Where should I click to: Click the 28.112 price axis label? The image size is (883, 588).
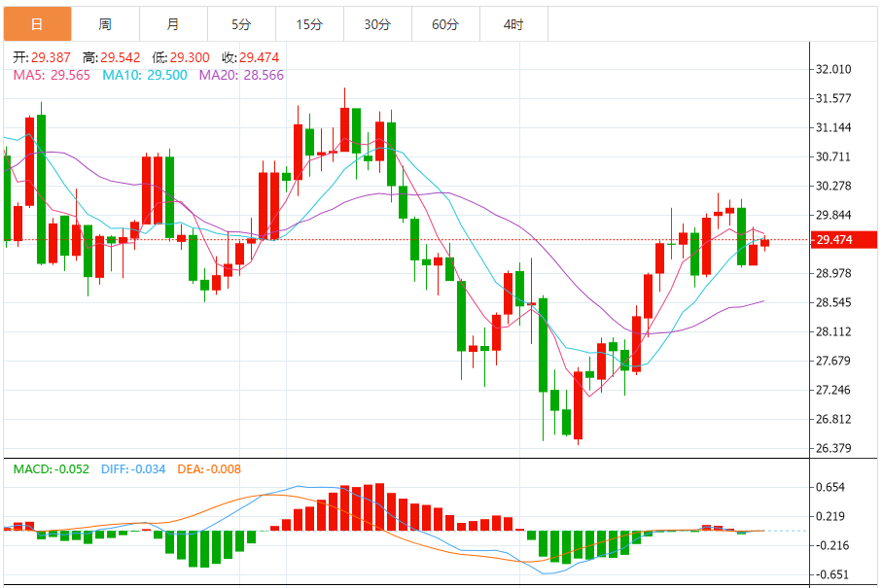tap(833, 332)
